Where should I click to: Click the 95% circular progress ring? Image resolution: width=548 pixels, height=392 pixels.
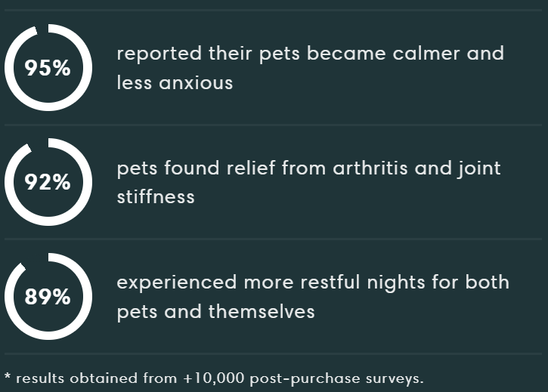[48, 68]
